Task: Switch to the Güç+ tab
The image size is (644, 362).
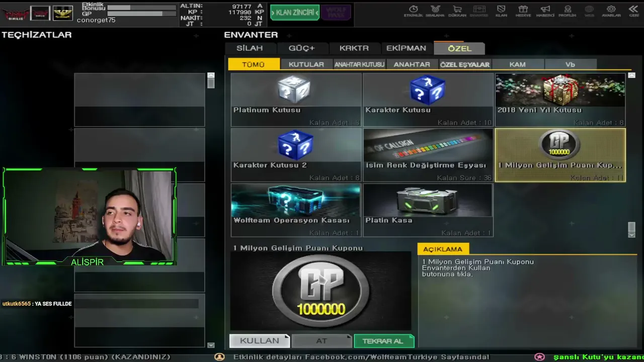Action: [x=301, y=48]
